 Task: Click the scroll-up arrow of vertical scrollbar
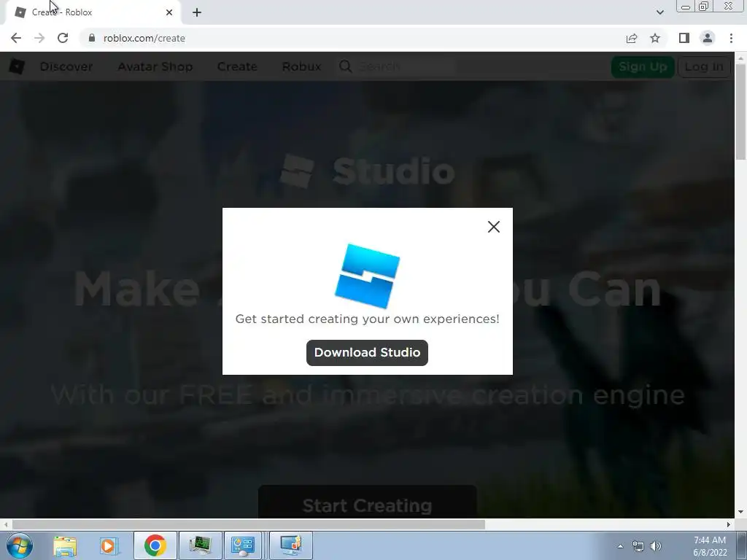coord(740,58)
